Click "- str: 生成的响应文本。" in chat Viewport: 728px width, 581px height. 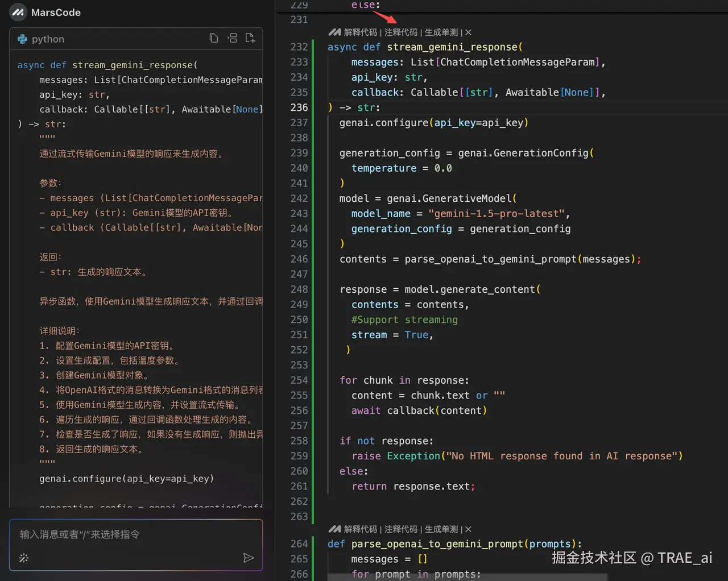pos(94,272)
